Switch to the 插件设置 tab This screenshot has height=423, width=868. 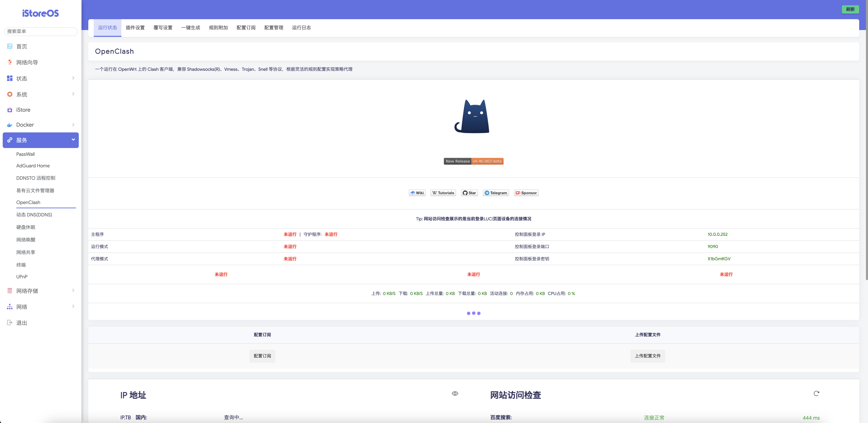(135, 28)
